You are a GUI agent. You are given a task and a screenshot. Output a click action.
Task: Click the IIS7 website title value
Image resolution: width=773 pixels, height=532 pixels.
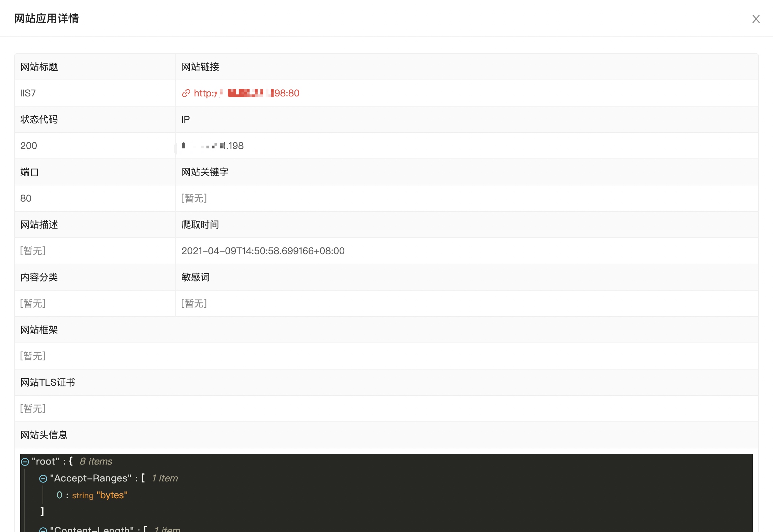tap(28, 93)
